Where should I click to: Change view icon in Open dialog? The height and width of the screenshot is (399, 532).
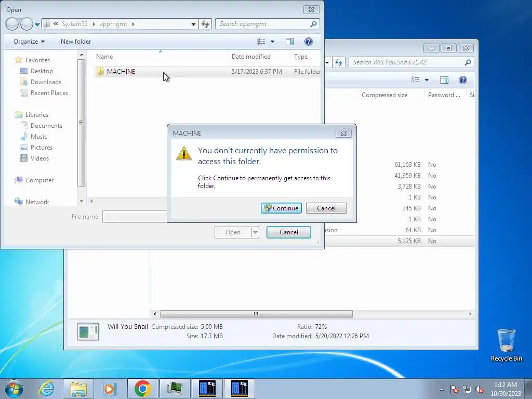click(261, 42)
